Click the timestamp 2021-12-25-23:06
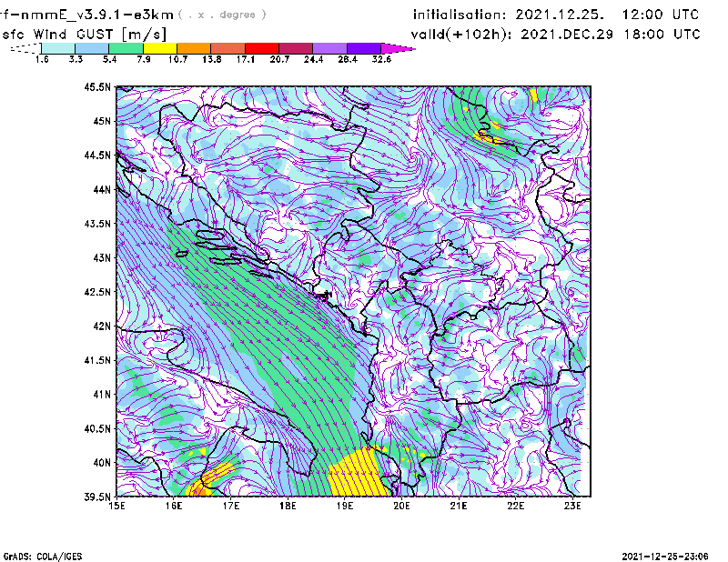Viewport: 728px width, 562px height. pyautogui.click(x=665, y=557)
